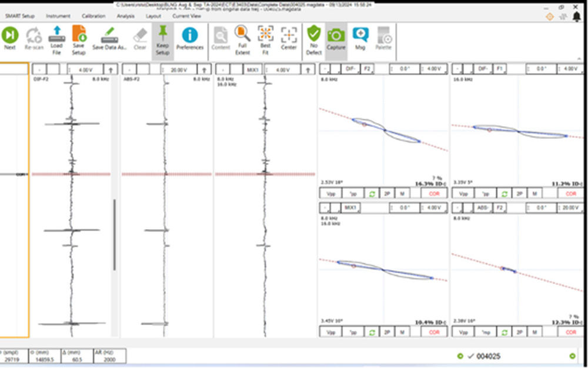Toggle the Keep Setup pin
588x368 pixels.
(x=162, y=38)
